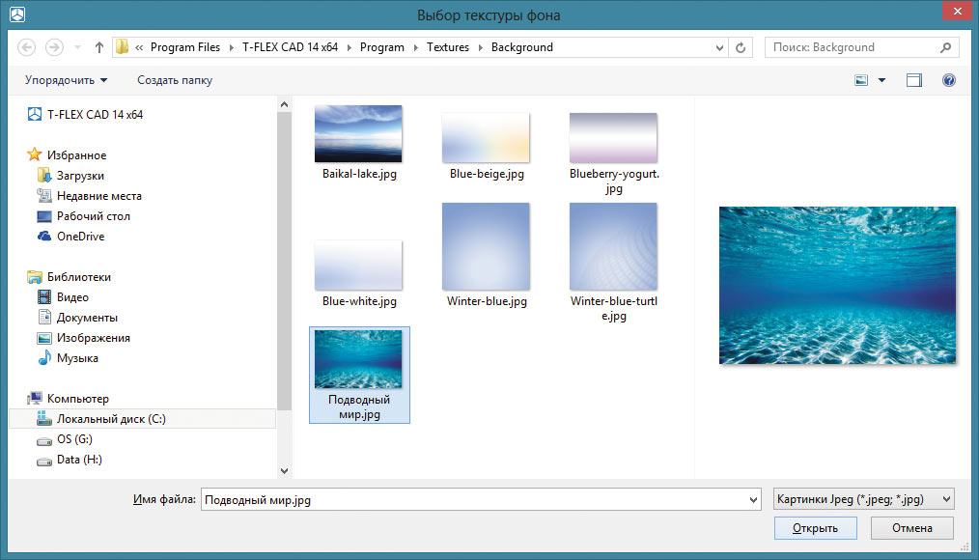The height and width of the screenshot is (560, 979).
Task: Close the Выбор текстуры фона dialog
Action: point(958,12)
